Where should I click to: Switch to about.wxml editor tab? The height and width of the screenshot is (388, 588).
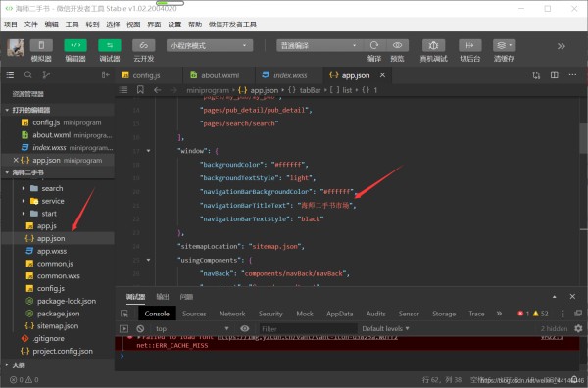click(x=219, y=75)
